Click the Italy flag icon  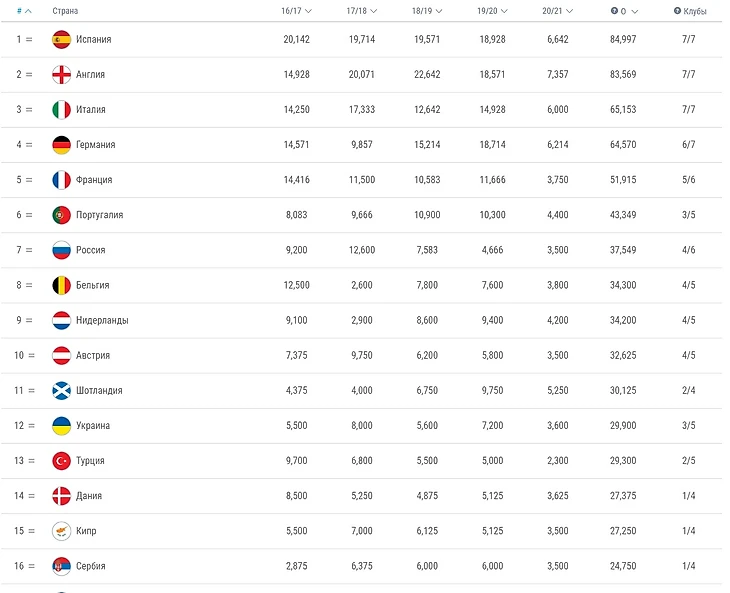coord(61,110)
